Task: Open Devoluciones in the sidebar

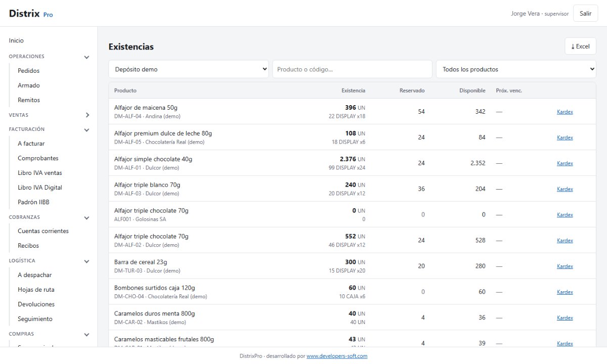Action: click(36, 304)
